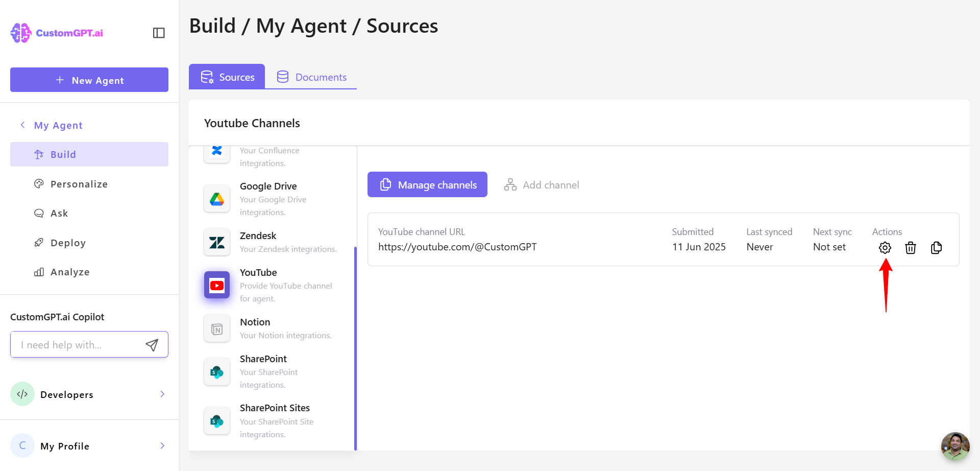The width and height of the screenshot is (980, 471).
Task: Open SharePoint integrations entry
Action: pyautogui.click(x=273, y=371)
